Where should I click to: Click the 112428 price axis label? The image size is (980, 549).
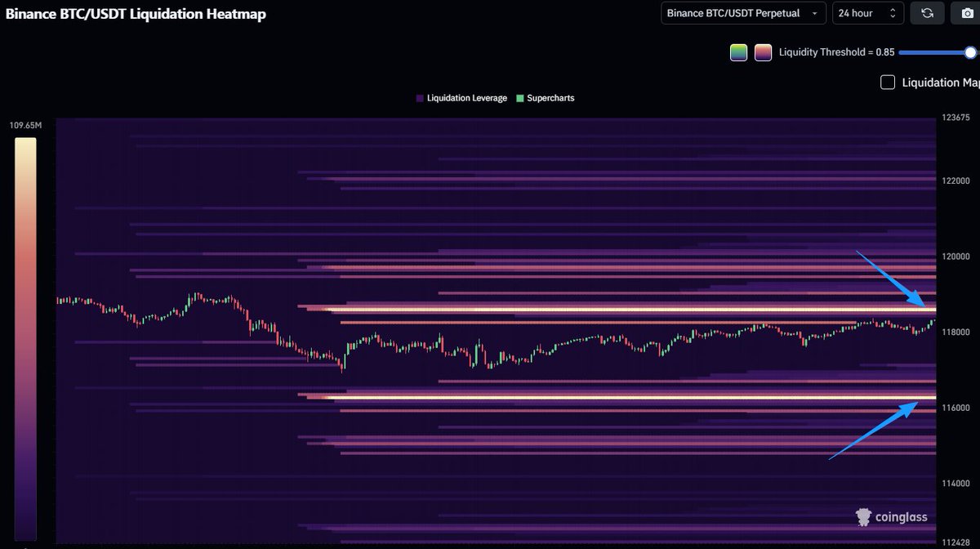[955, 542]
